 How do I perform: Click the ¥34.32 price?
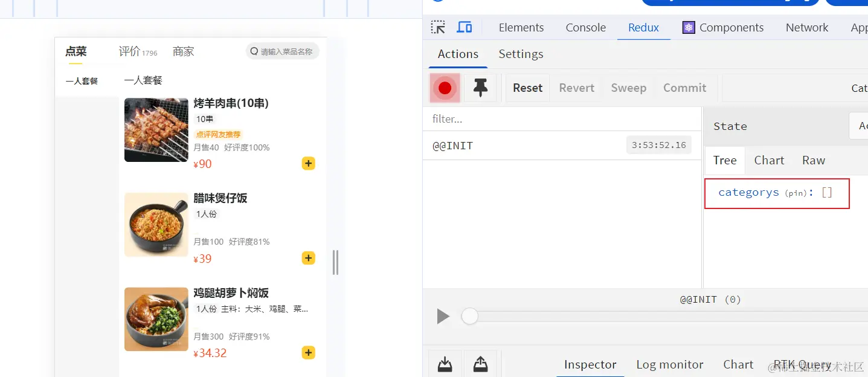point(210,353)
